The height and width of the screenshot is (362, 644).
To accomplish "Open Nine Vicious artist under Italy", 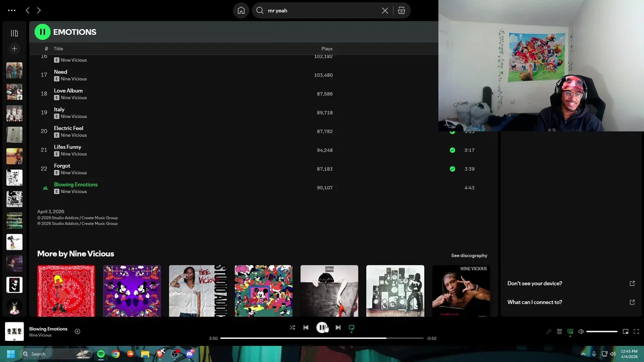I will click(x=73, y=117).
